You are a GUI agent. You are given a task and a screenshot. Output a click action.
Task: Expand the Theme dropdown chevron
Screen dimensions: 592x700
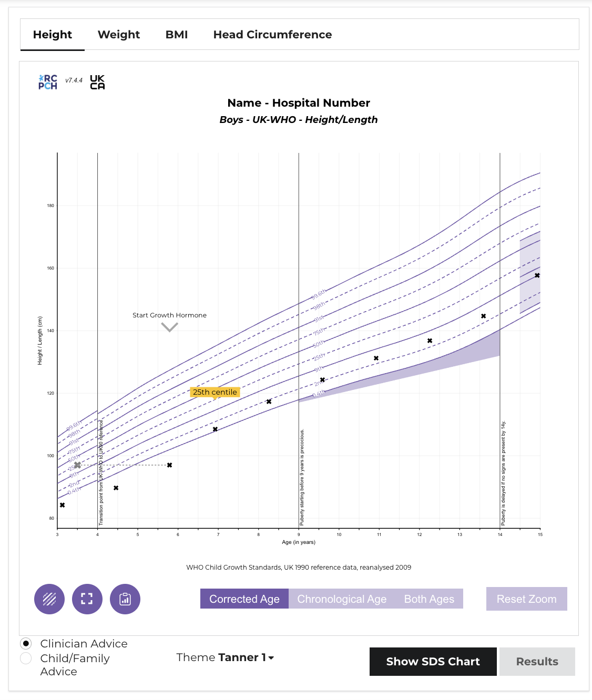270,658
